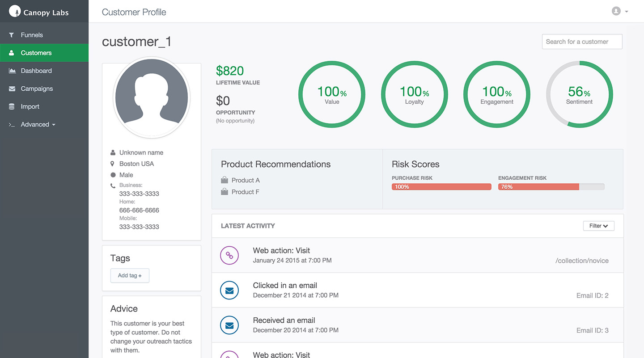644x358 pixels.
Task: Open the Customers menu item
Action: coord(44,53)
